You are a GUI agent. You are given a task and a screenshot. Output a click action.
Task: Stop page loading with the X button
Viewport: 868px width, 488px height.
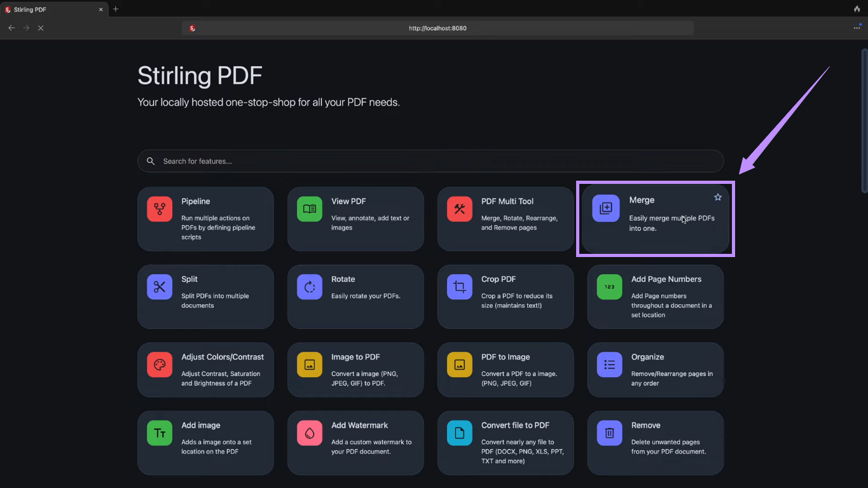coord(41,28)
